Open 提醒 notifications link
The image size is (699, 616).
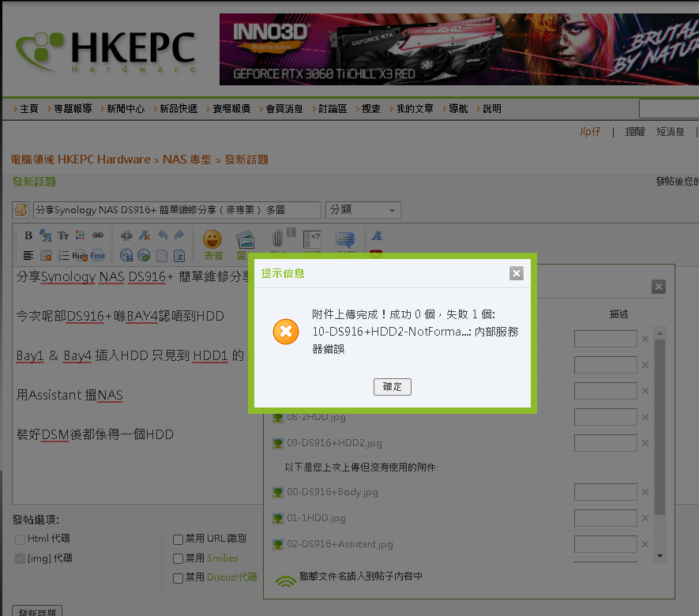[635, 131]
